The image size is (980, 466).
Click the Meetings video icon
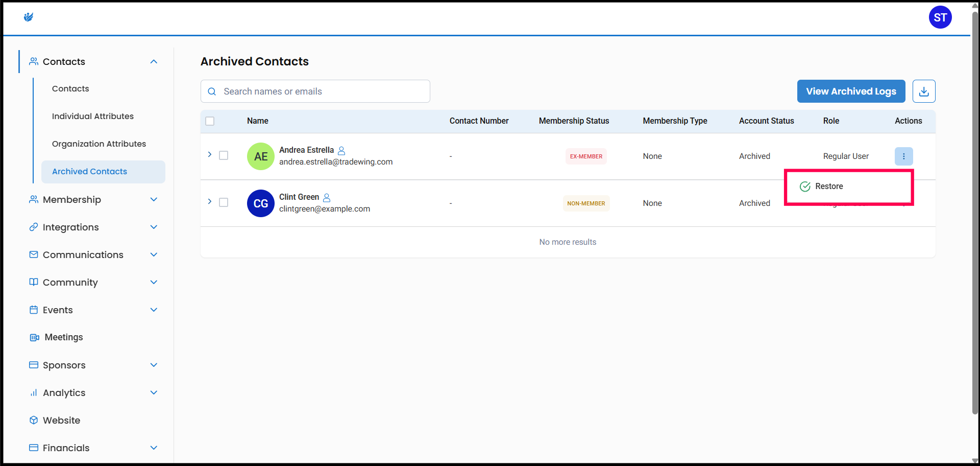pyautogui.click(x=35, y=337)
